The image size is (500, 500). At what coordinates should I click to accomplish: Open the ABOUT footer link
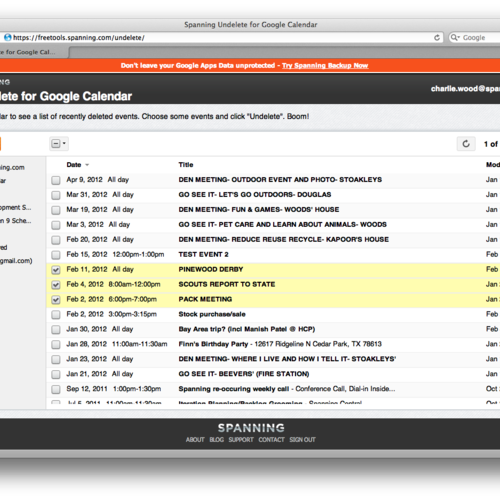click(x=195, y=440)
